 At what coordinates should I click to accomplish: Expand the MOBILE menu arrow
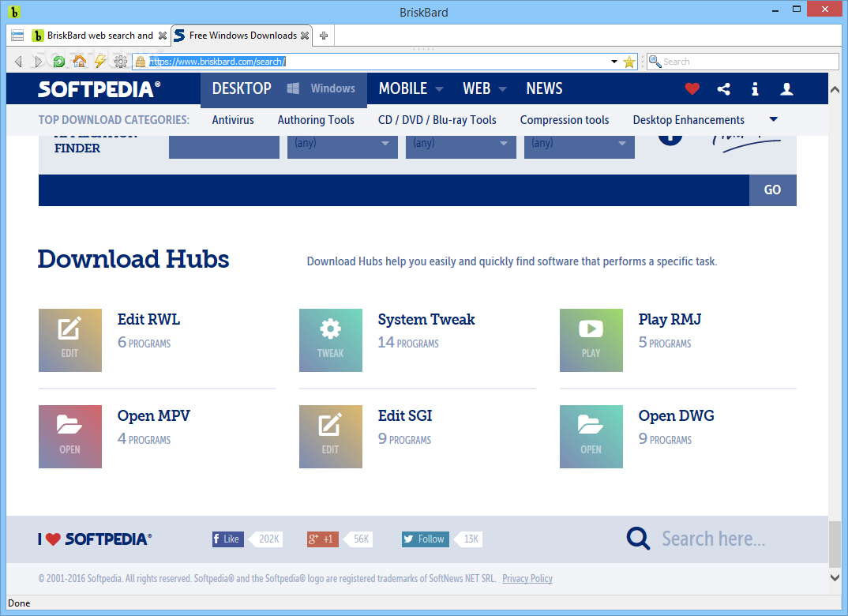pyautogui.click(x=439, y=89)
